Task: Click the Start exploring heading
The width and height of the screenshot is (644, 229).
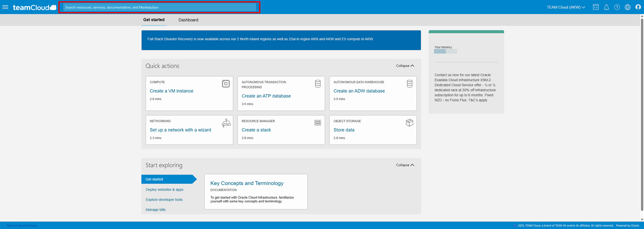Action: 164,165
